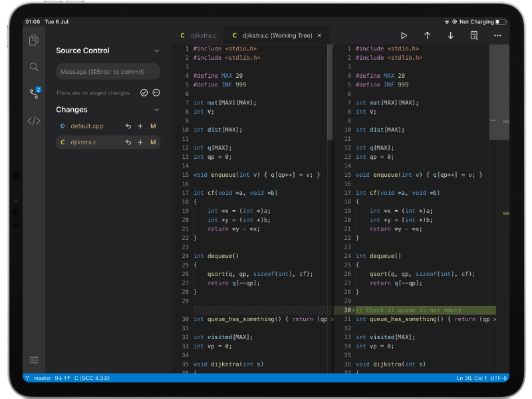Close the djikstra.c (Working Tree) tab

click(319, 36)
